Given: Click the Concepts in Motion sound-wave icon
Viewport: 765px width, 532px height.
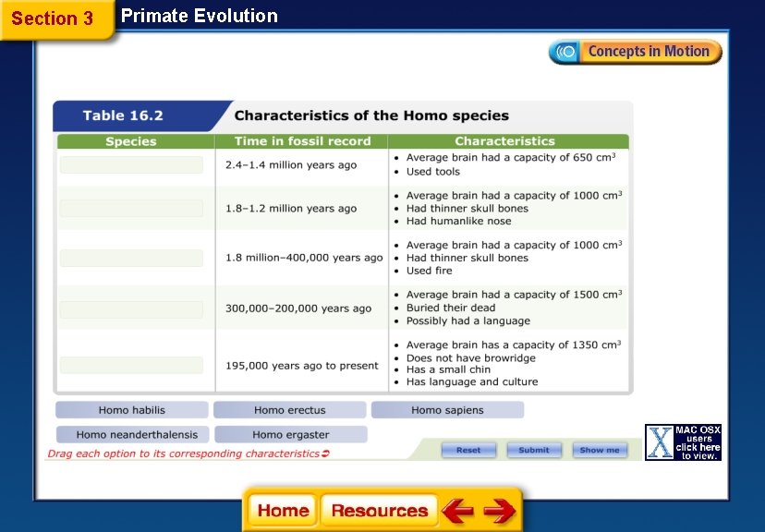Looking at the screenshot, I should 566,52.
